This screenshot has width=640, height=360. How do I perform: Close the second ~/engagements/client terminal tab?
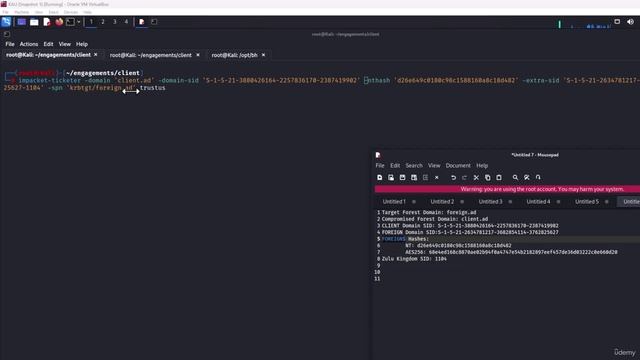coord(198,55)
